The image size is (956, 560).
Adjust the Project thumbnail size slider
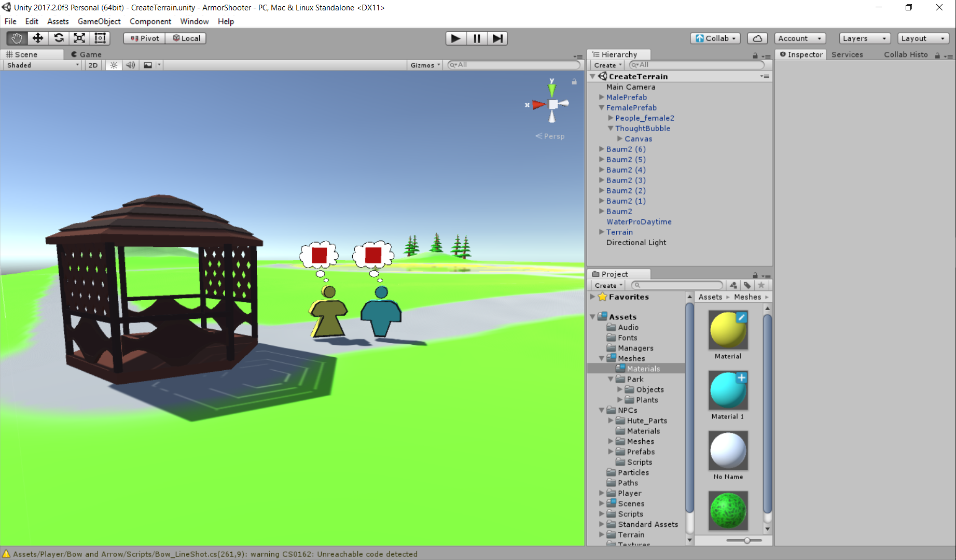point(746,541)
